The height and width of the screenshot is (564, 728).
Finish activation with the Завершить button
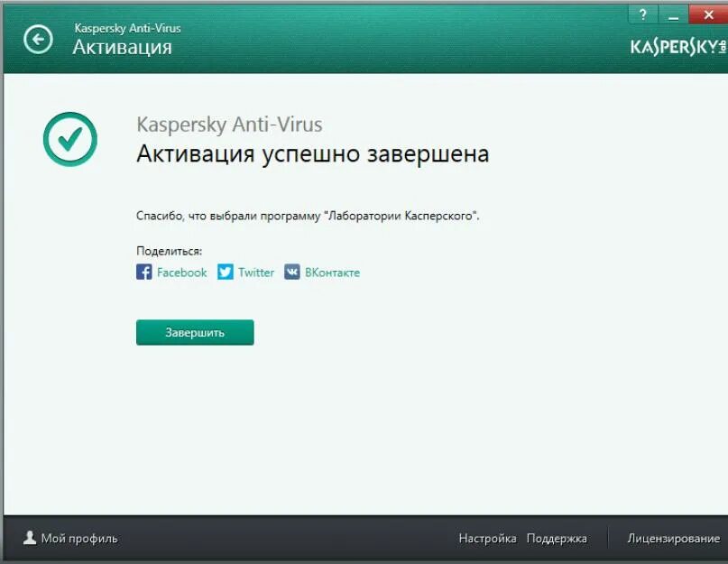coord(195,332)
